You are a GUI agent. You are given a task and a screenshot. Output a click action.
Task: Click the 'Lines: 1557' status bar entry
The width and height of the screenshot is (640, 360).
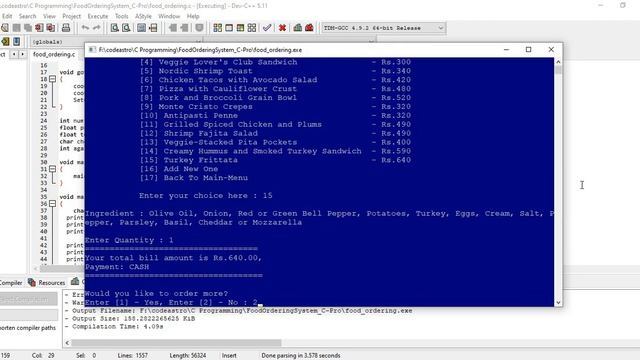pyautogui.click(x=133, y=356)
